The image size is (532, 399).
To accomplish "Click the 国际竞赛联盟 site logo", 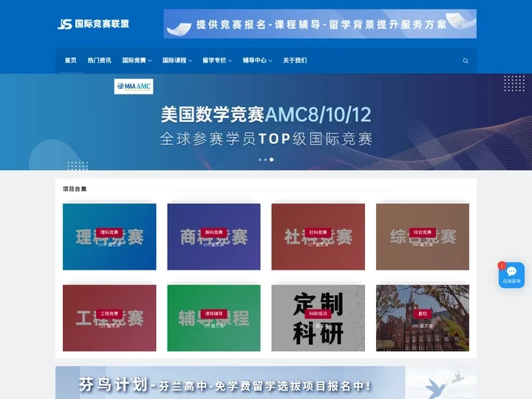I will 93,24.
